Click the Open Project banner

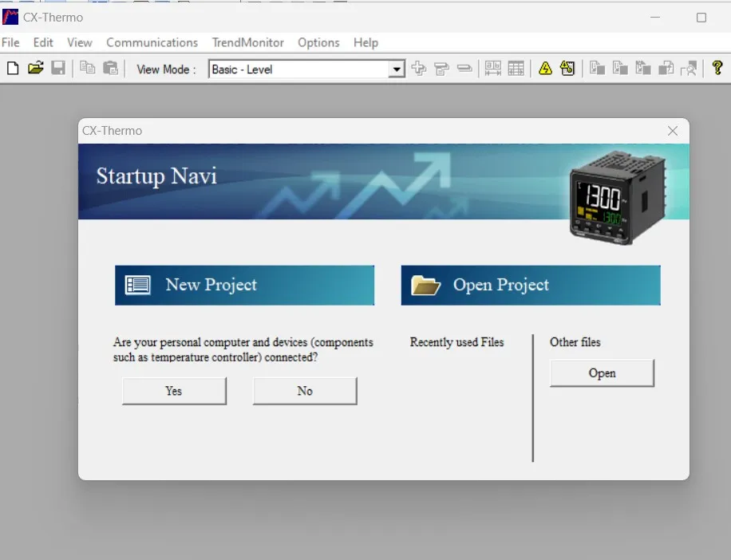coord(530,285)
